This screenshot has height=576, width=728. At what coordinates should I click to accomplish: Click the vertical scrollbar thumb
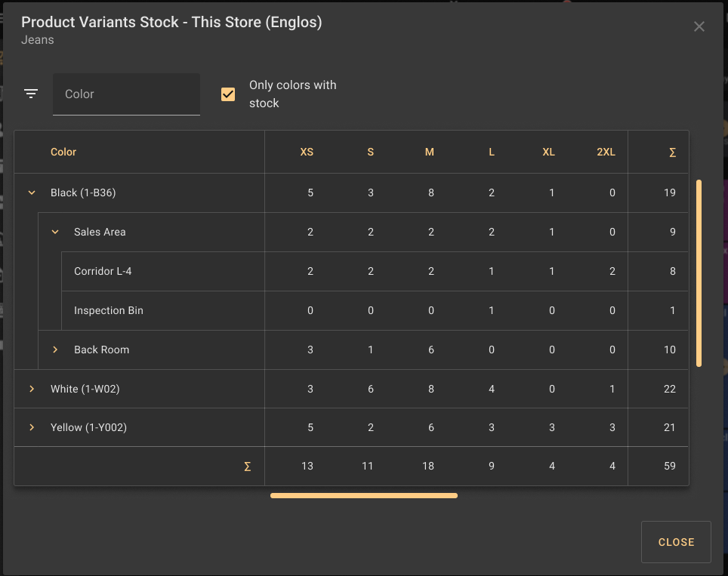(699, 272)
